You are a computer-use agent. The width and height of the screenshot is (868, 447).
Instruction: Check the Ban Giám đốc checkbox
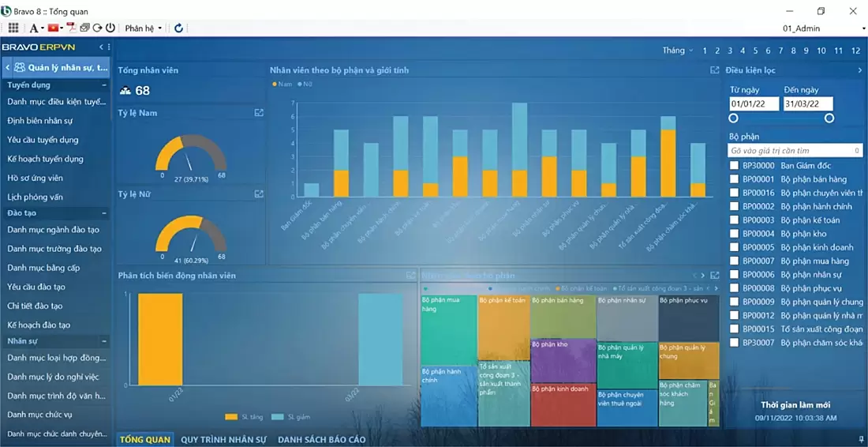pos(735,166)
